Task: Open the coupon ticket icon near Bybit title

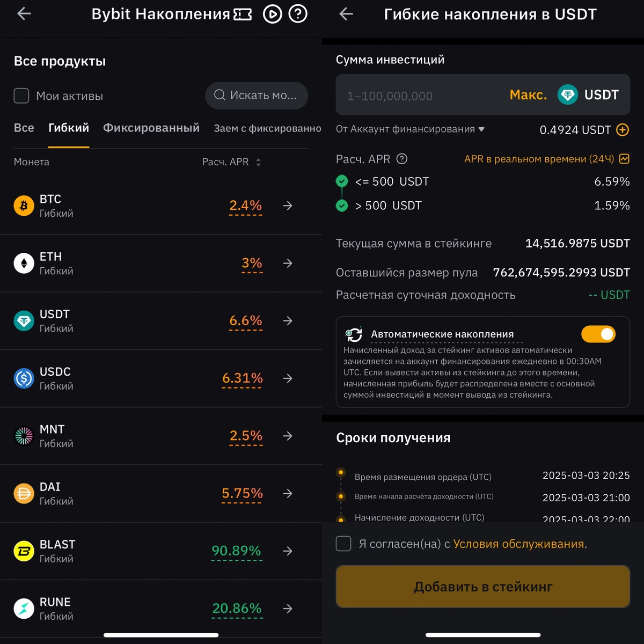Action: [243, 14]
